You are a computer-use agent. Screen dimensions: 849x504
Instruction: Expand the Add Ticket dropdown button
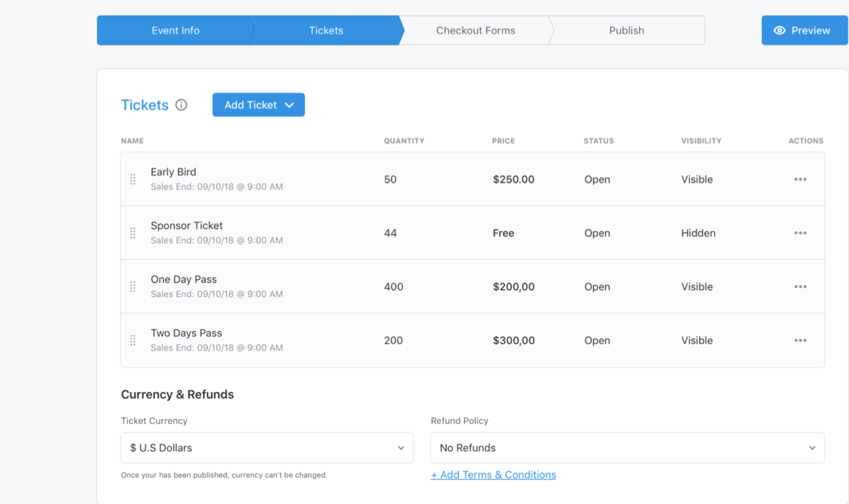click(x=258, y=105)
